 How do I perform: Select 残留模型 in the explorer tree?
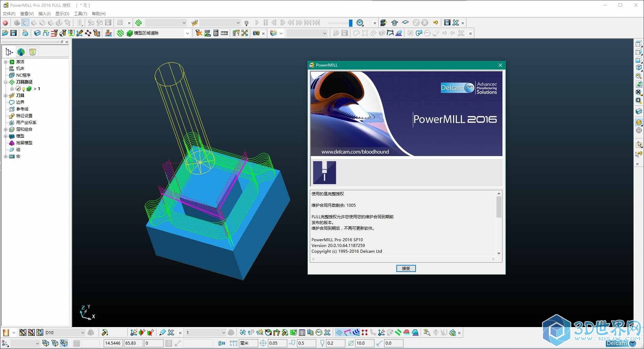tap(24, 143)
